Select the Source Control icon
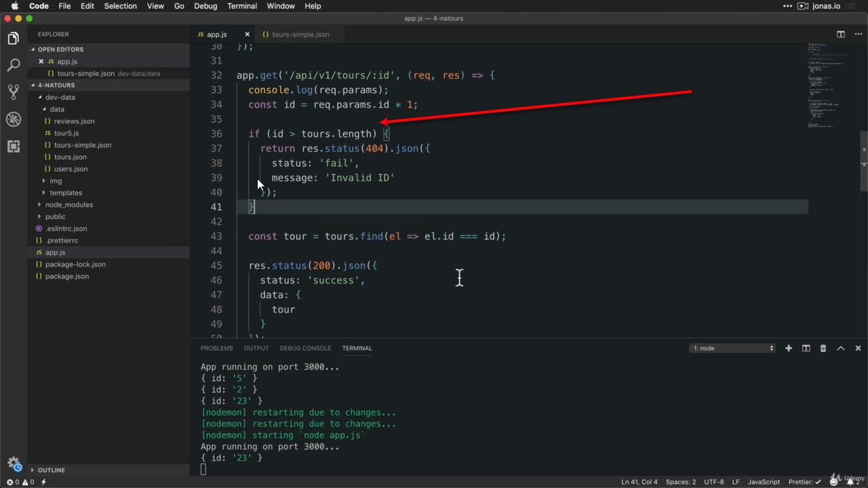This screenshot has height=488, width=868. tap(13, 92)
